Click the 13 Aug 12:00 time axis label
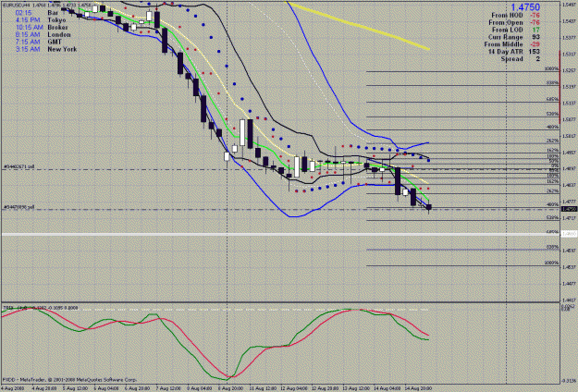 point(356,388)
